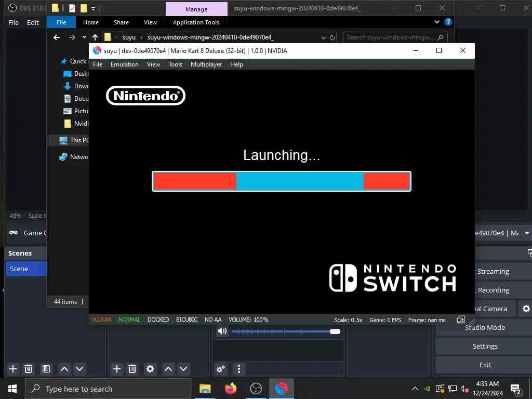The height and width of the screenshot is (399, 532).
Task: Open File Explorer File ribbon tab
Action: click(61, 22)
